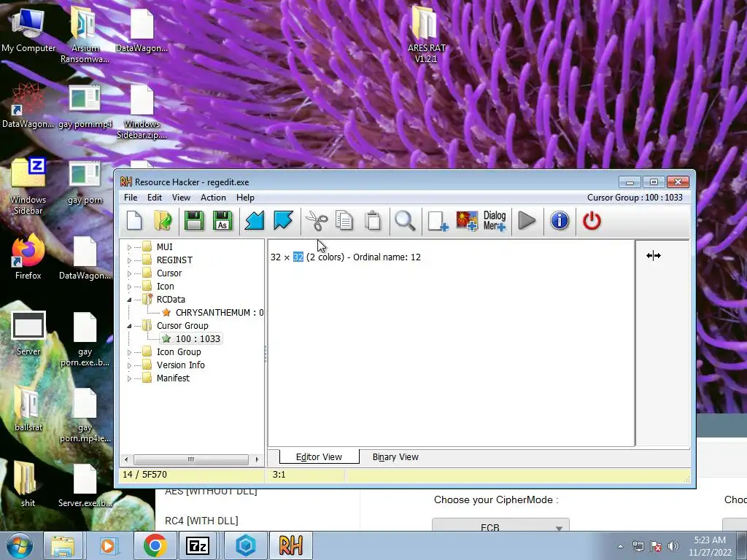Click the tree horizontal scrollbar right arrow
The width and height of the screenshot is (747, 560).
pos(258,459)
